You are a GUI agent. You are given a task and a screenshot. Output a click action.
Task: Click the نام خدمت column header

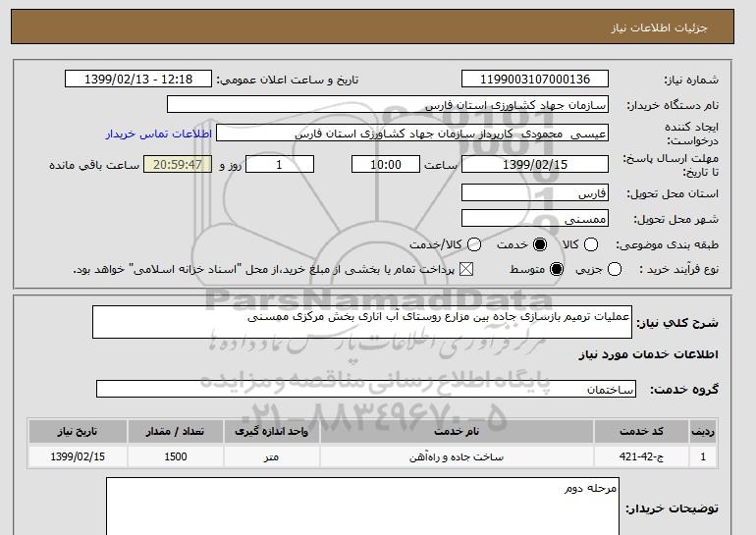click(x=457, y=431)
